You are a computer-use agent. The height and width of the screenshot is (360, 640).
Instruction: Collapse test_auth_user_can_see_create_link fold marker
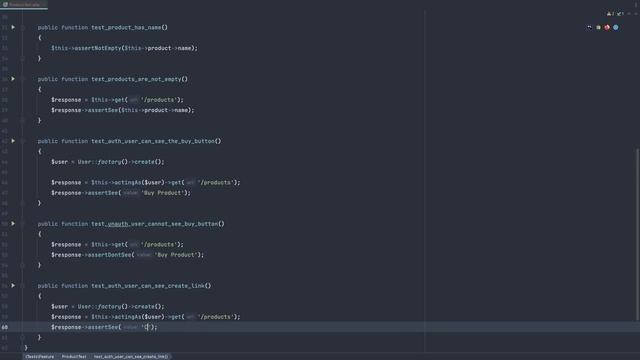(23, 286)
